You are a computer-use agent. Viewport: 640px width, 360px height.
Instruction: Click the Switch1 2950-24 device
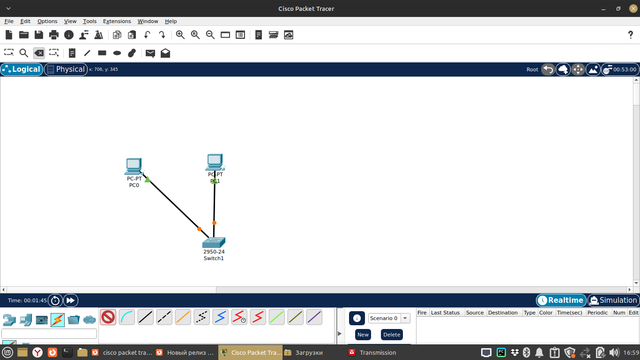pos(214,243)
